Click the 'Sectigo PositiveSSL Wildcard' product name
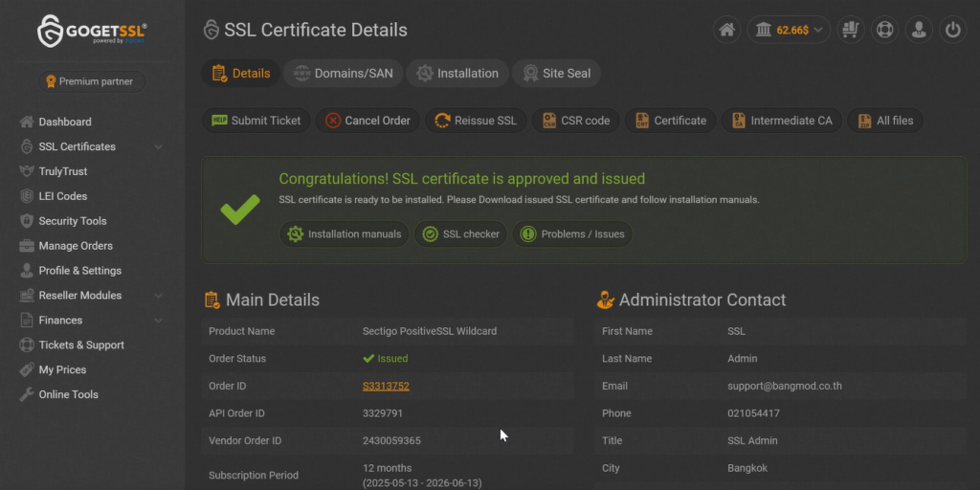 pyautogui.click(x=430, y=331)
